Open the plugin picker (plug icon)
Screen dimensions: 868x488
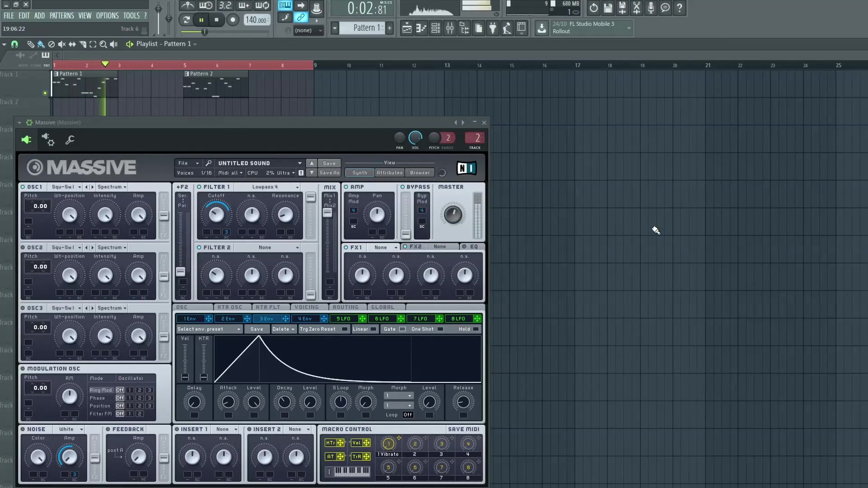[493, 28]
